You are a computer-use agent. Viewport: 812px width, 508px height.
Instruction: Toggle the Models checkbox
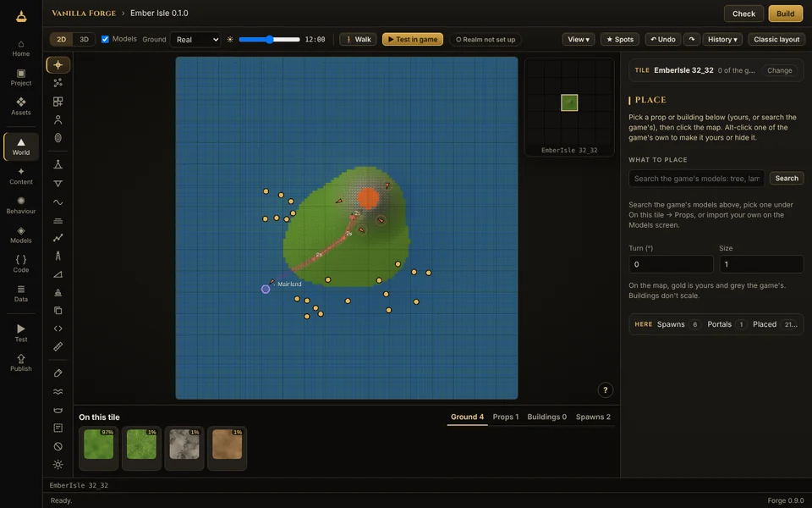[105, 40]
